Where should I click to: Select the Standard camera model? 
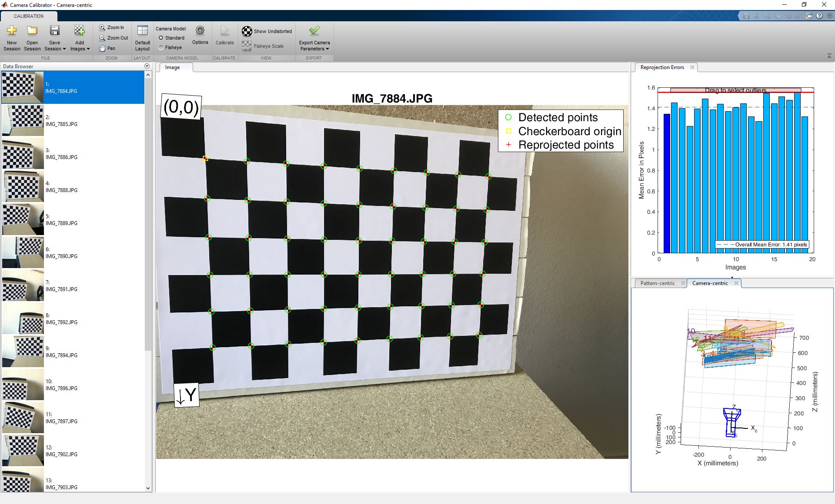click(161, 38)
